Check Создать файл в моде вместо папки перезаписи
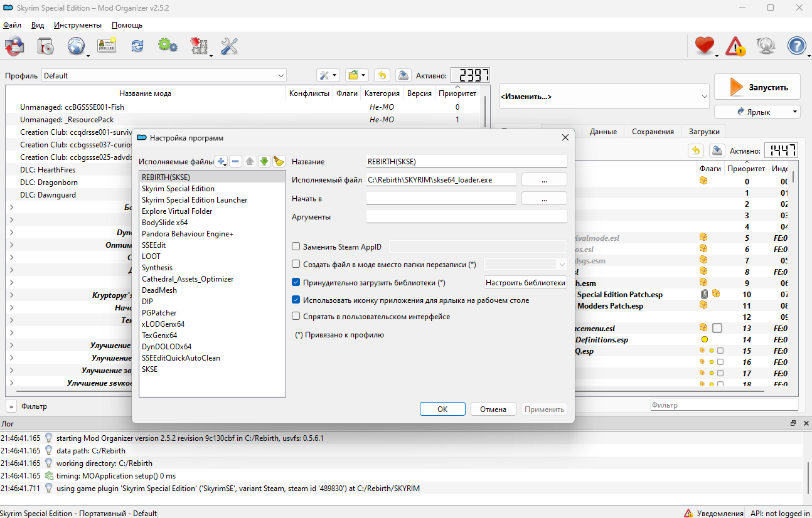Screen dimensions: 812x518 point(296,265)
